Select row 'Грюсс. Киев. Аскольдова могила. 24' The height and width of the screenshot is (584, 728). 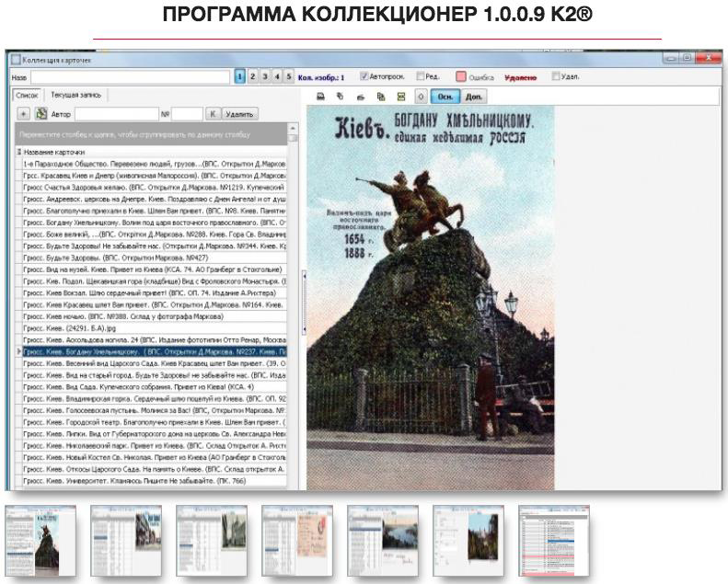point(154,340)
